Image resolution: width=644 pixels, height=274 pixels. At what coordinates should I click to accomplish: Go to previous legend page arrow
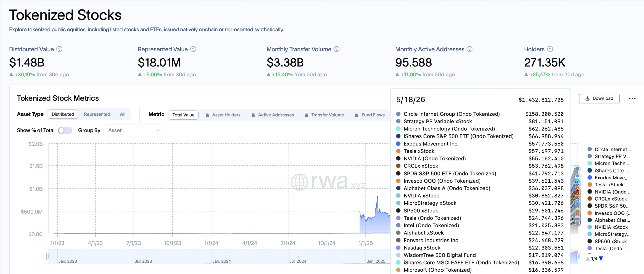[588, 259]
